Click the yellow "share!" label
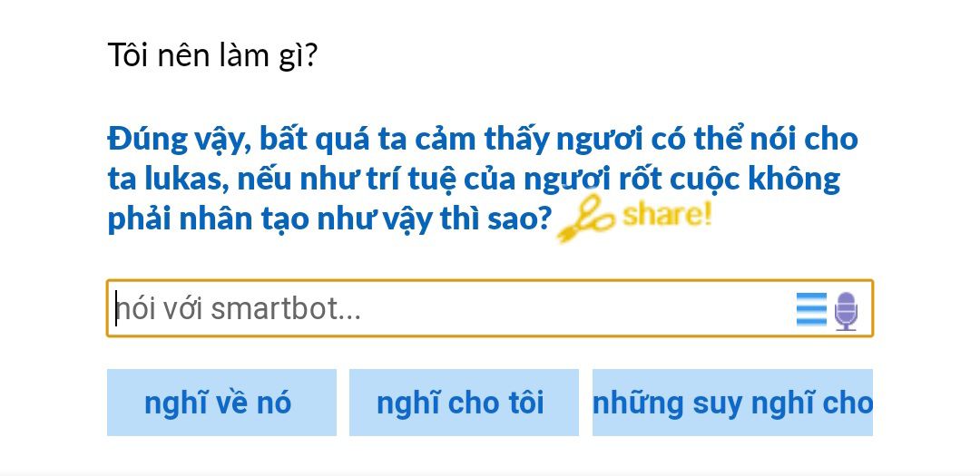Viewport: 980px width, 476px height. (667, 215)
